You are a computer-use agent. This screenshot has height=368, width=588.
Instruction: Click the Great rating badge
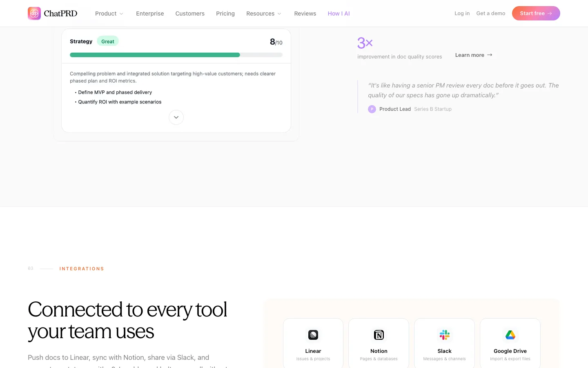pos(108,41)
